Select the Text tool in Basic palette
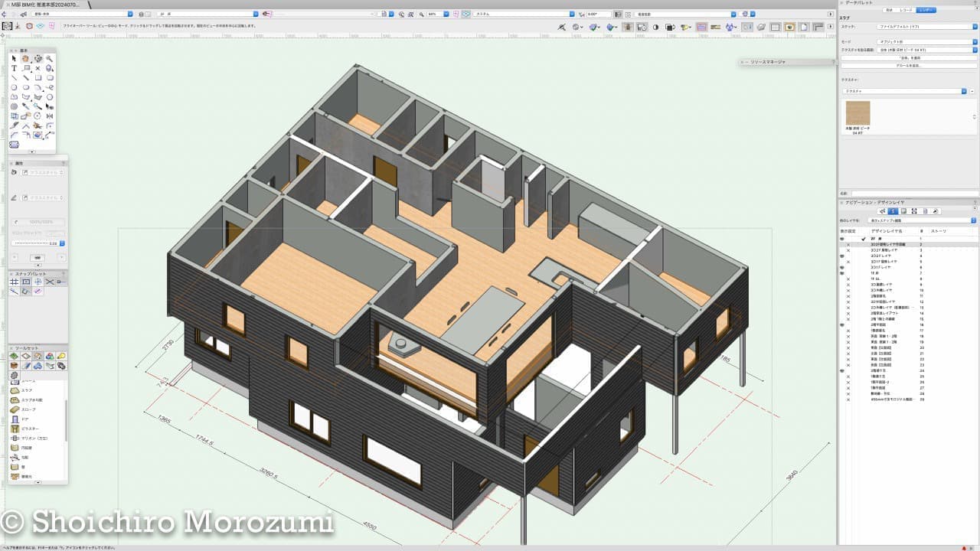Viewport: 980px width, 551px height. coord(14,68)
